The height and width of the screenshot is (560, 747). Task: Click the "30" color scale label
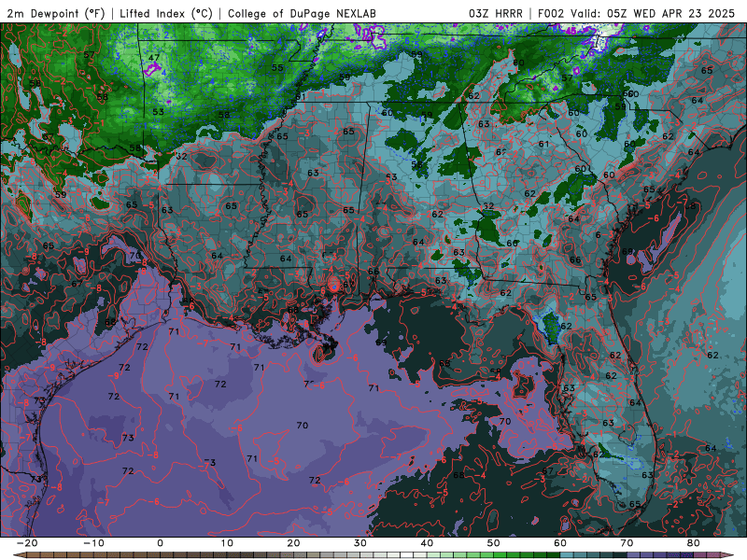[x=360, y=543]
